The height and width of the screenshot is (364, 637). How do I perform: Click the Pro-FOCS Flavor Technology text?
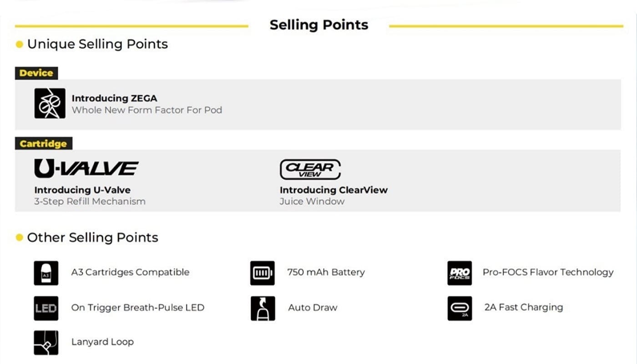pos(548,273)
